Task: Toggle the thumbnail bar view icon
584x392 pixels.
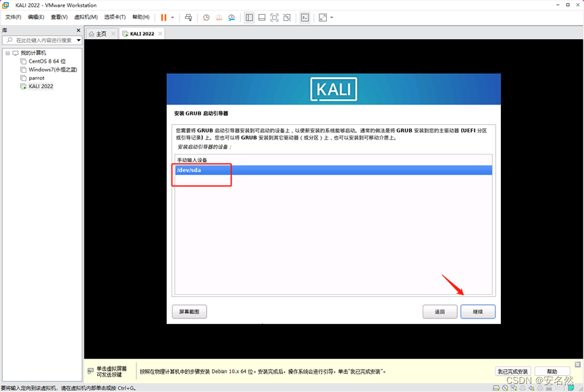Action: point(262,18)
